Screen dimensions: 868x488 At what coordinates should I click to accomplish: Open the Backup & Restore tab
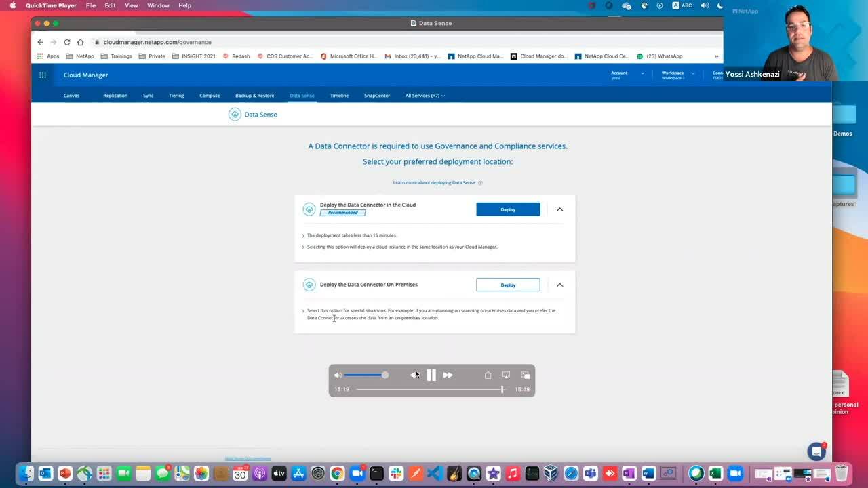point(254,96)
